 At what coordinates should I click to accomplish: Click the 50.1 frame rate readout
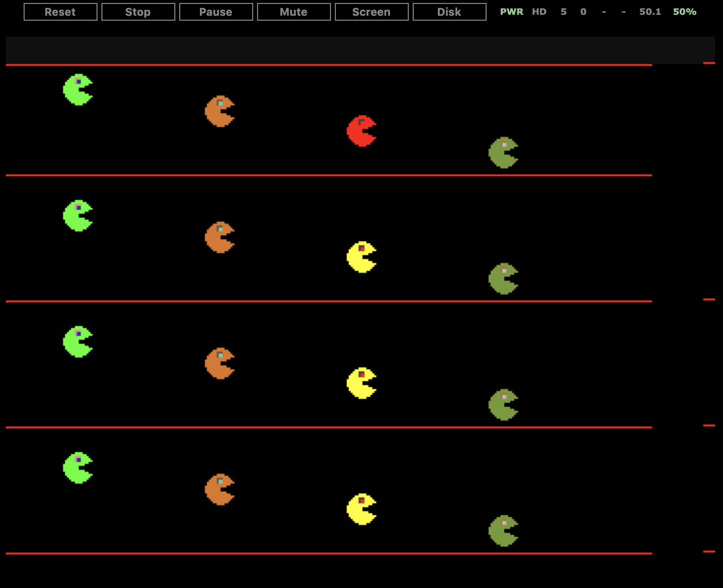650,12
